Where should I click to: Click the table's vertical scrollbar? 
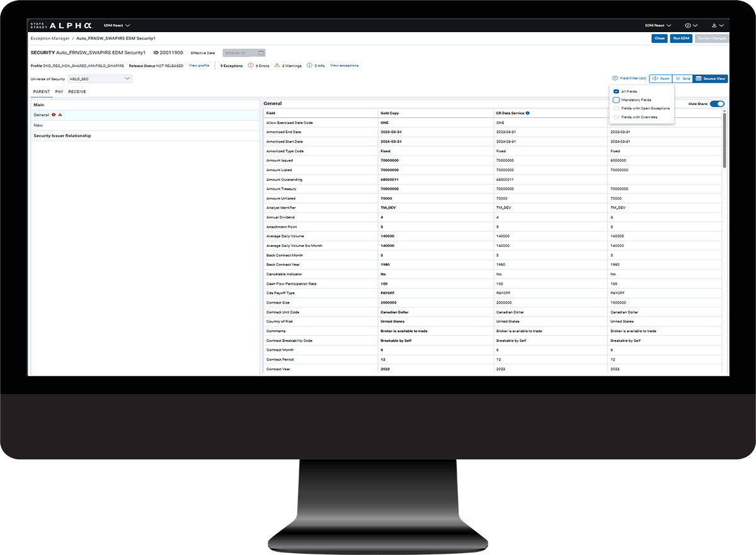click(725, 140)
